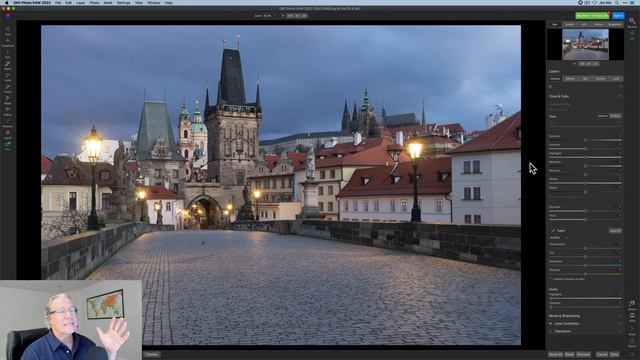Select the Faces tool
640x360 pixels.
(7, 88)
